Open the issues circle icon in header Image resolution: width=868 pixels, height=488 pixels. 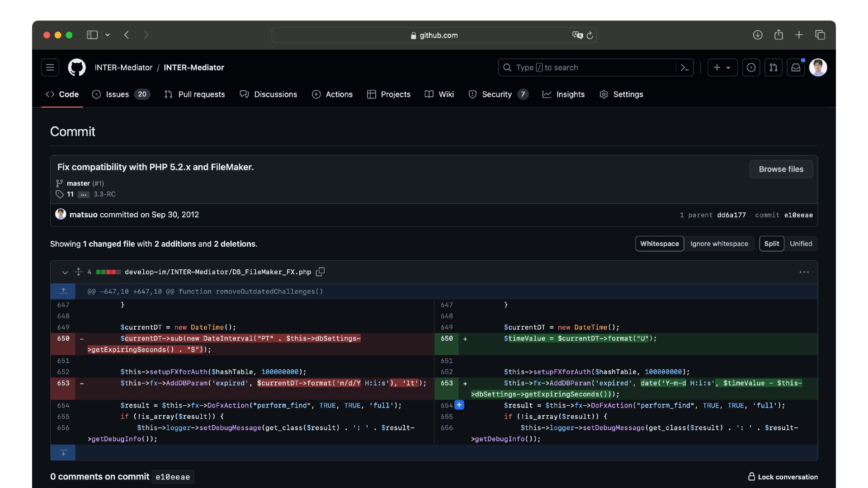click(751, 67)
